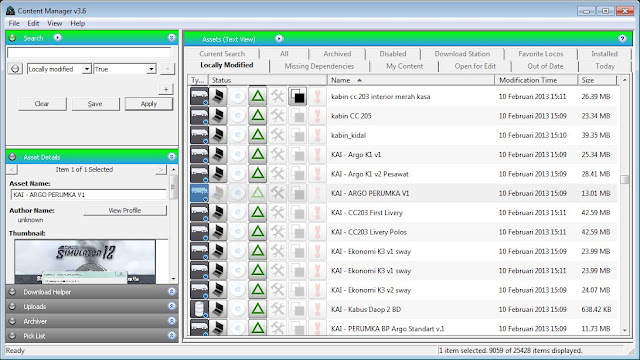The height and width of the screenshot is (360, 640).
Task: Switch to the Favorite Locos tab
Action: point(541,53)
